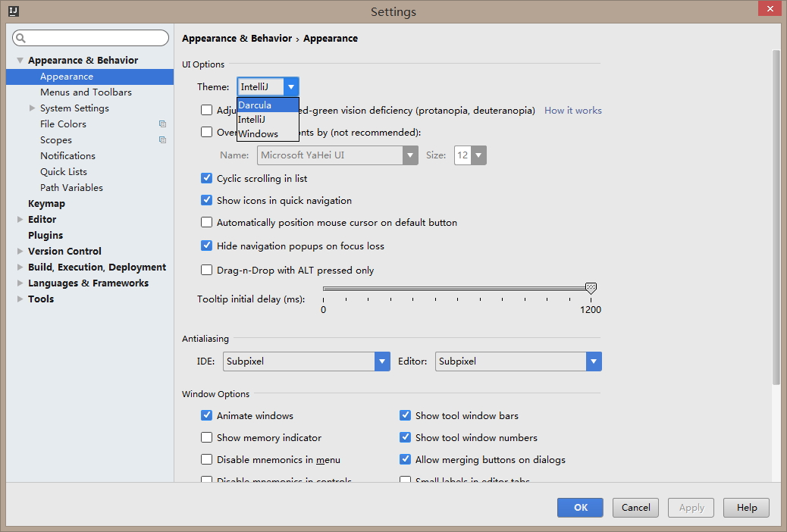
Task: Select Darcula theme from the list
Action: click(268, 105)
